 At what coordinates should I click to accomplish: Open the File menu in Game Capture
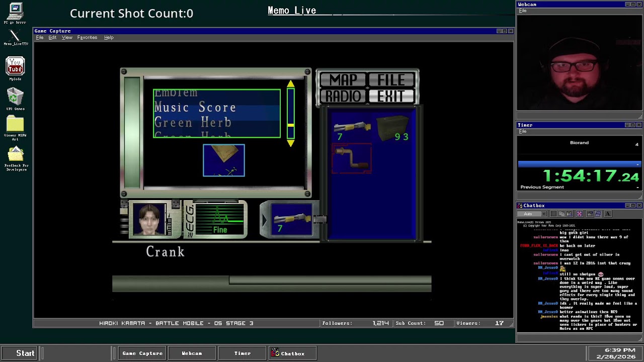tap(40, 38)
